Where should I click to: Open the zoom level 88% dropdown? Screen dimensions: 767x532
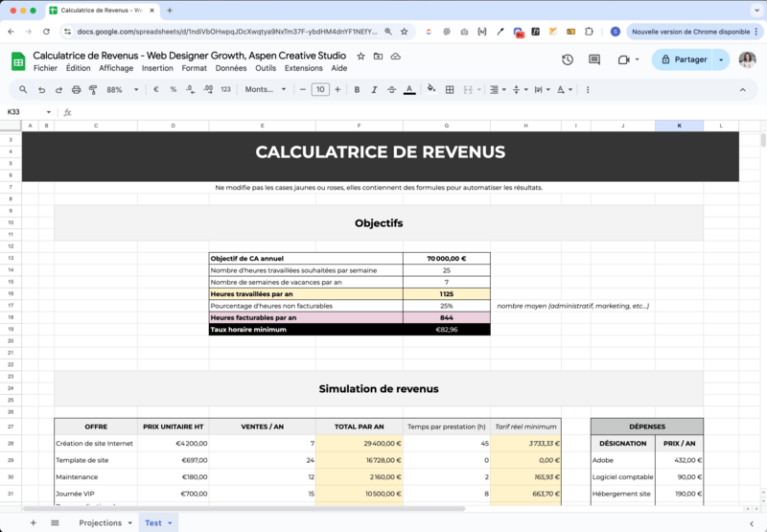(121, 89)
